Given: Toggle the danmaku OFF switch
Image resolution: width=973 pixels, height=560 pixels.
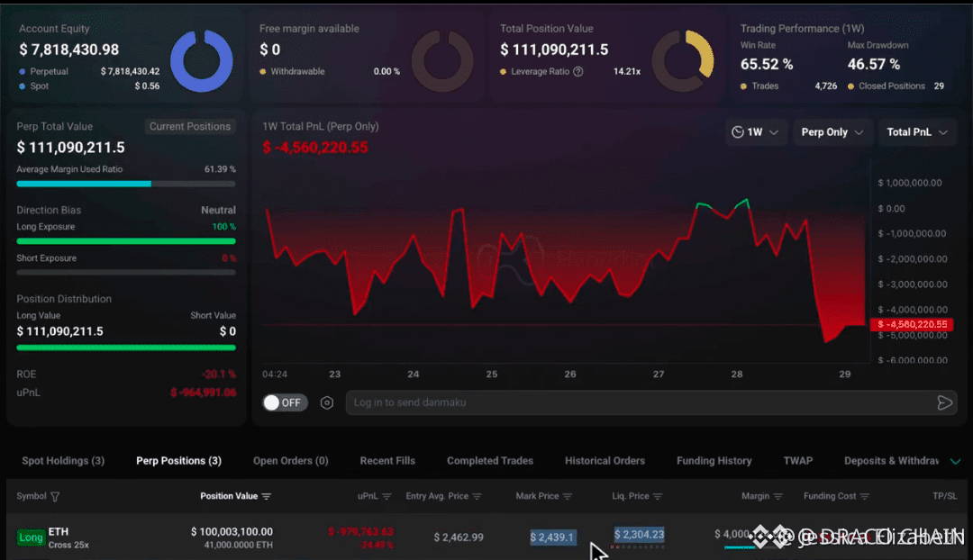Looking at the screenshot, I should click(285, 402).
